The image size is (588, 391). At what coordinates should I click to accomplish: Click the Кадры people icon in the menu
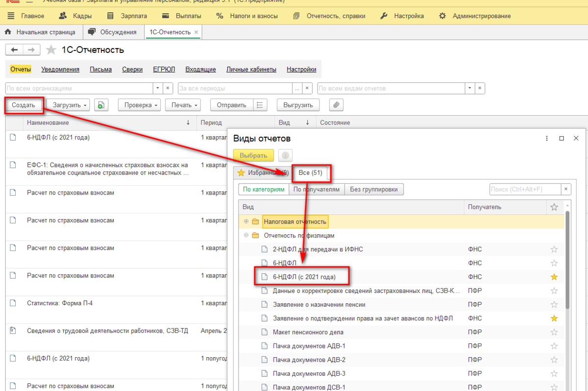(x=62, y=16)
